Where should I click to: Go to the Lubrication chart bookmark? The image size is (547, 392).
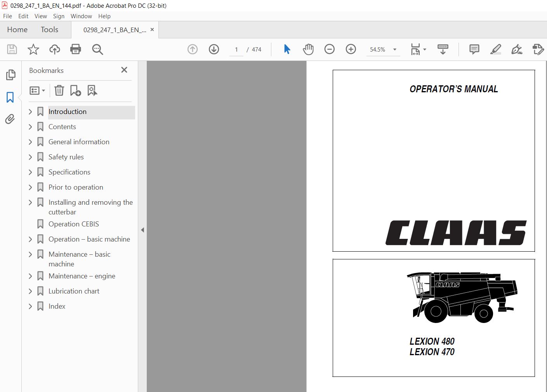pos(74,291)
